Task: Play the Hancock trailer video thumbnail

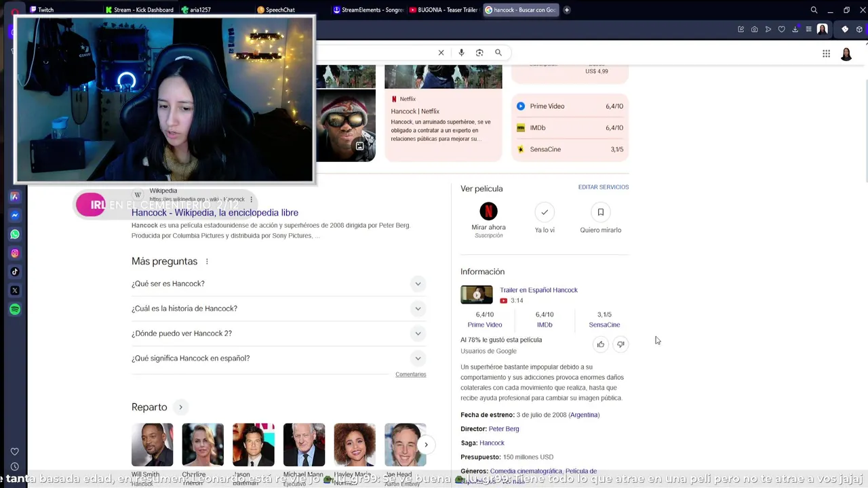Action: point(477,295)
